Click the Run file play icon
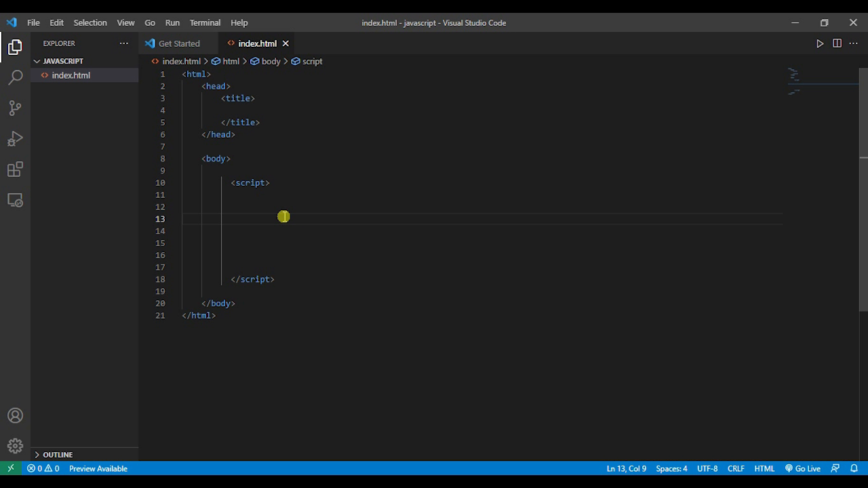Screen dimensions: 868x488 [820, 43]
